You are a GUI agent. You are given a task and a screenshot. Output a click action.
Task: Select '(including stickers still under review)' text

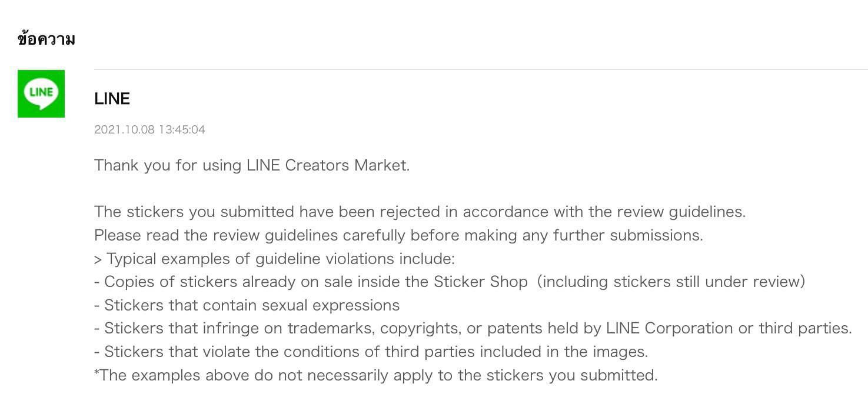coord(671,282)
